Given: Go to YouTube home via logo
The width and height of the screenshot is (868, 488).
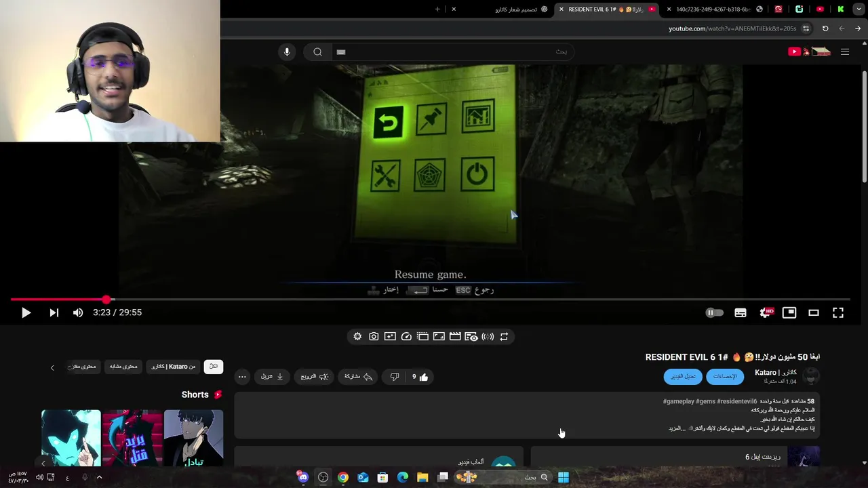Looking at the screenshot, I should tap(809, 52).
